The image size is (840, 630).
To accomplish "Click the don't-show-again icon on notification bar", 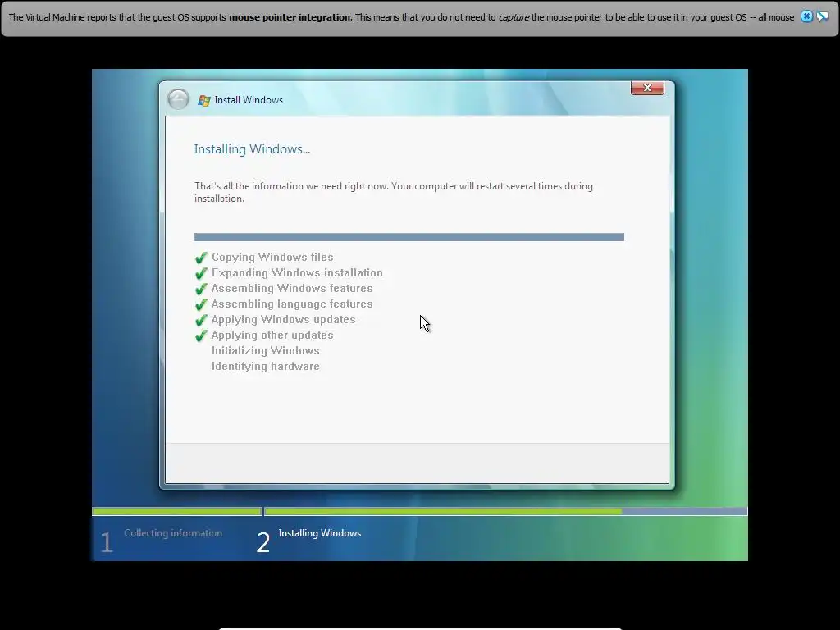I will click(822, 16).
